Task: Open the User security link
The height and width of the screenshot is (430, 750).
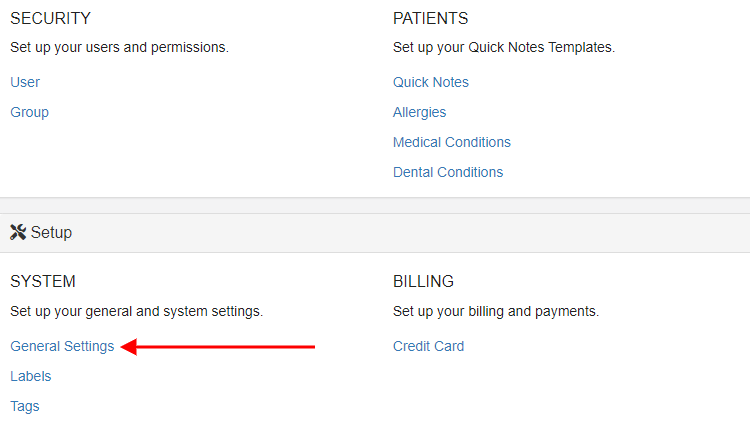Action: click(x=25, y=82)
